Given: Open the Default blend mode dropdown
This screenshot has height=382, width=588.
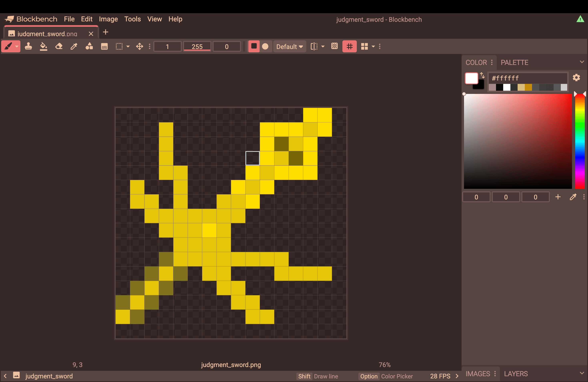Looking at the screenshot, I should [290, 46].
